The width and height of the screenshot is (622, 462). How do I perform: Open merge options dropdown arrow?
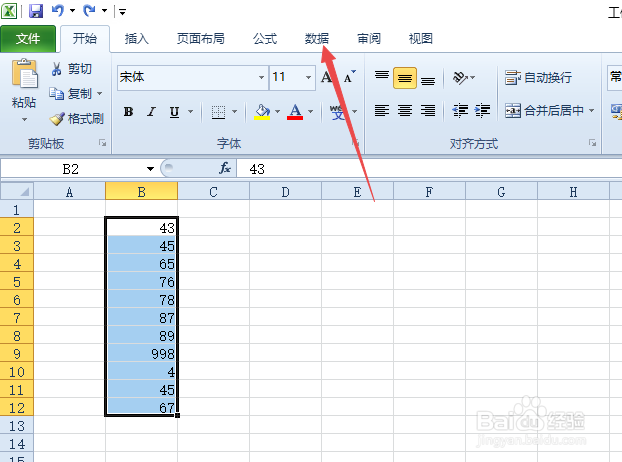[591, 110]
